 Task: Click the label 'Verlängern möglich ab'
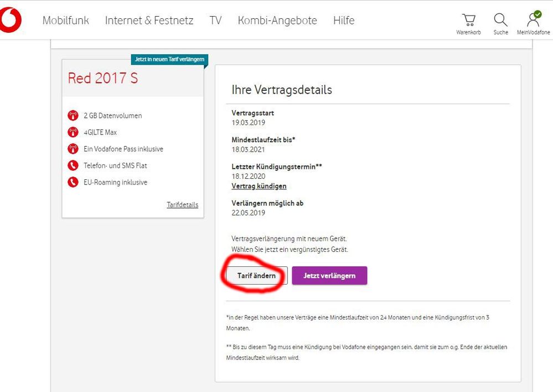267,203
